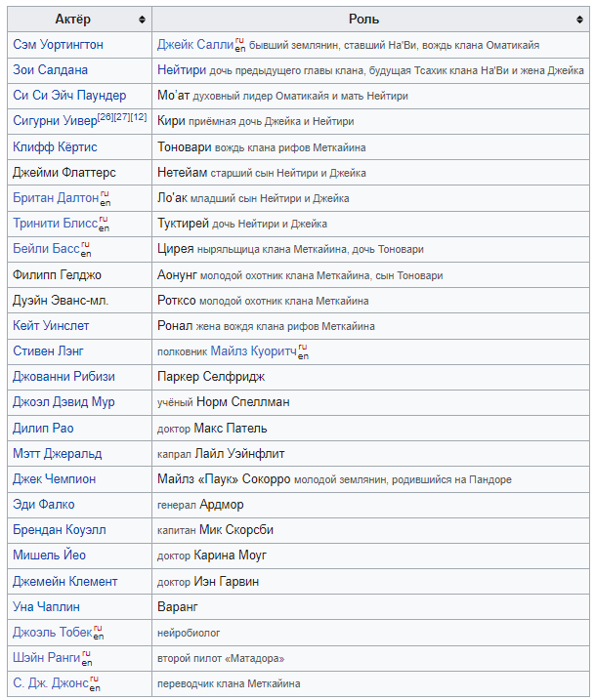Image resolution: width=595 pixels, height=700 pixels.
Task: Open the Мэтт Джеральд link
Action: coord(58,454)
